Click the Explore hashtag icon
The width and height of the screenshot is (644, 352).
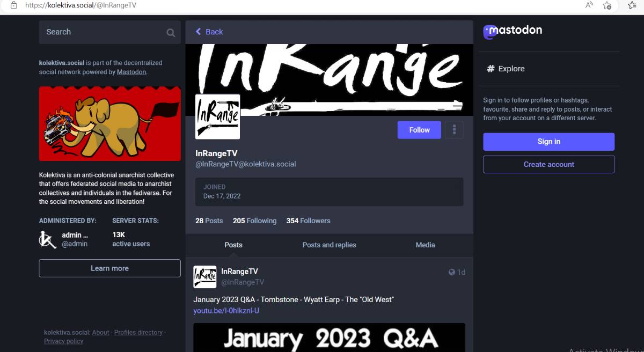pyautogui.click(x=491, y=69)
